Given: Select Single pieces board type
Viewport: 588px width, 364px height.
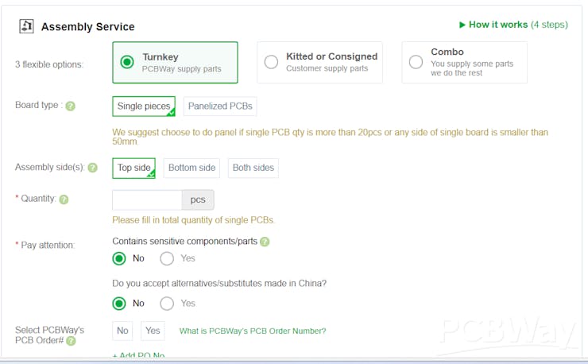Looking at the screenshot, I should 144,106.
